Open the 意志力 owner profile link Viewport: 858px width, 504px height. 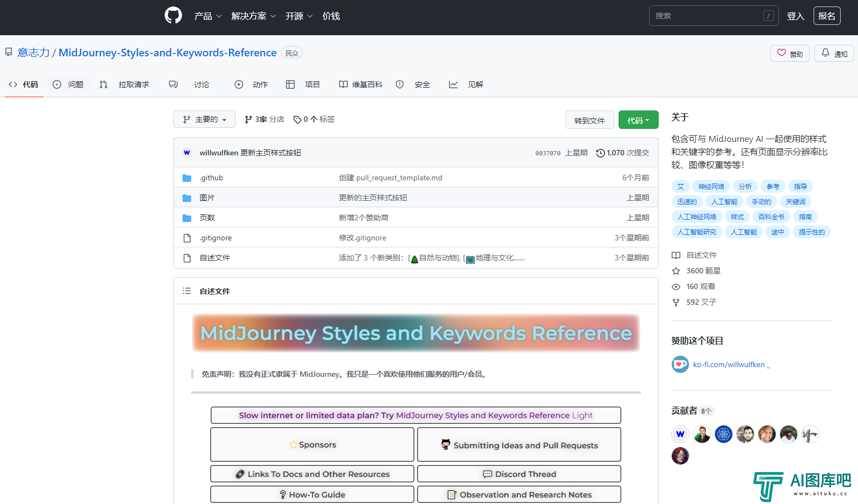(34, 53)
